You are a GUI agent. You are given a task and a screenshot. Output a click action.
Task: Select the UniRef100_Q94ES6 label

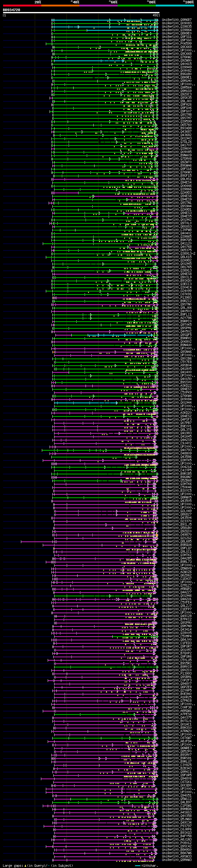(x=176, y=196)
